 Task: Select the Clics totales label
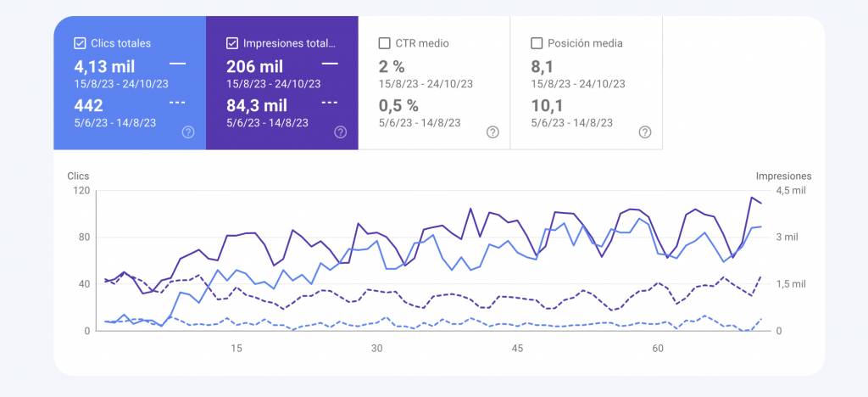point(120,43)
